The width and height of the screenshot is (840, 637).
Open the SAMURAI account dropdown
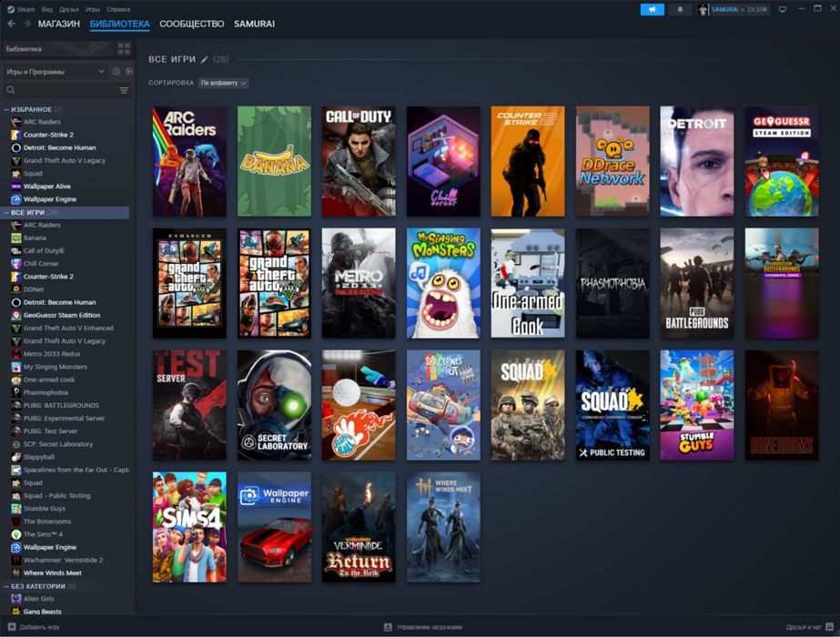(x=733, y=10)
